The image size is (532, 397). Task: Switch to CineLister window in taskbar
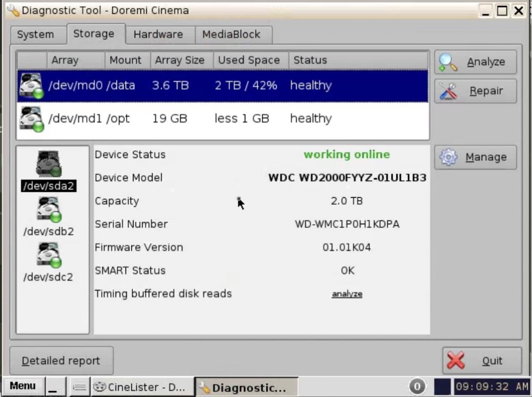point(140,387)
